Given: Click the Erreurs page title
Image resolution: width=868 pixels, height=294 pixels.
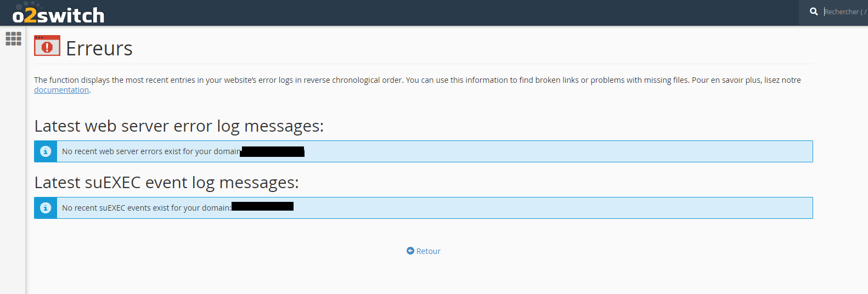Looking at the screenshot, I should coord(99,49).
